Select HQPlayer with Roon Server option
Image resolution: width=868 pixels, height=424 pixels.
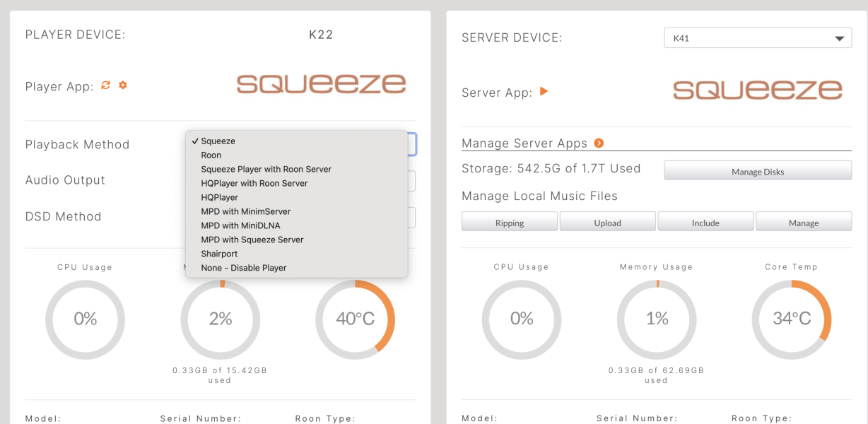pos(254,184)
